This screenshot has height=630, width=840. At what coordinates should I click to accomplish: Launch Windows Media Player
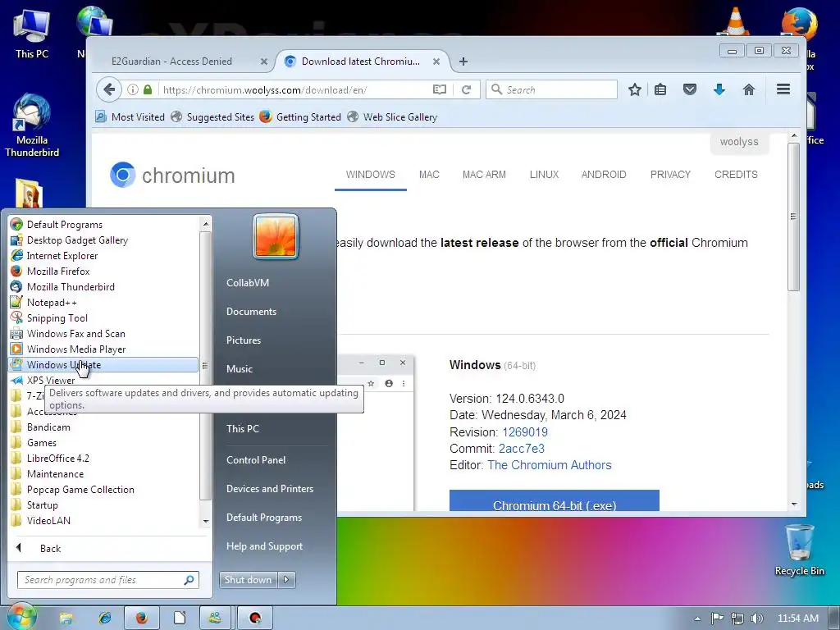pos(103,349)
